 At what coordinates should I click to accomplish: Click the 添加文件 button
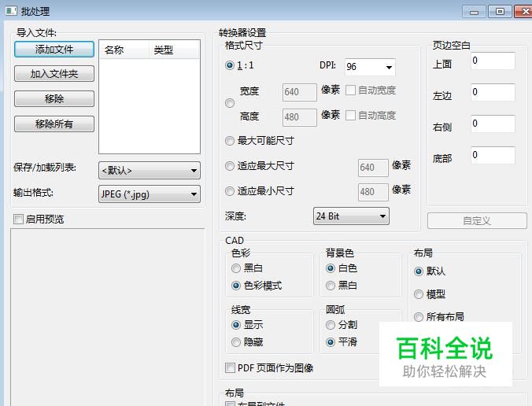(x=54, y=50)
